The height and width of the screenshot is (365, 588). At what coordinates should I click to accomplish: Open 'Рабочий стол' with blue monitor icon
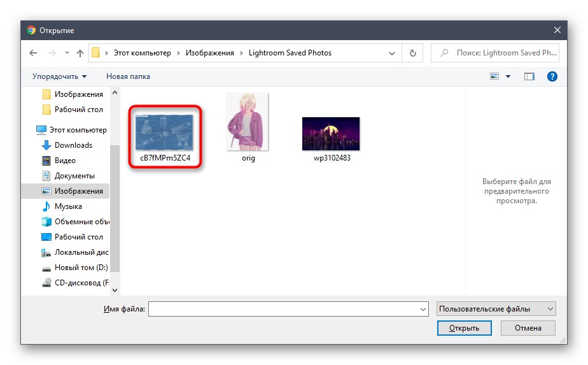(x=72, y=237)
